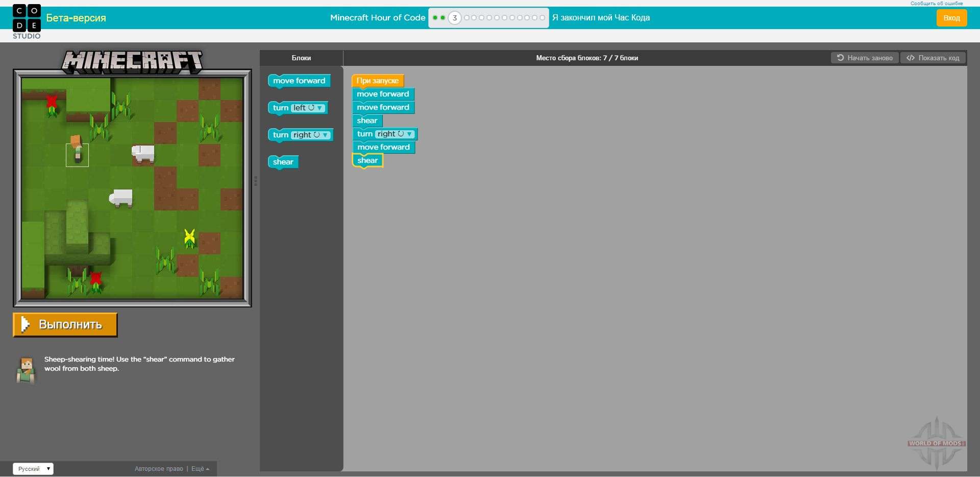The height and width of the screenshot is (477, 980).
Task: Select the current level 3 bubble
Action: (454, 18)
